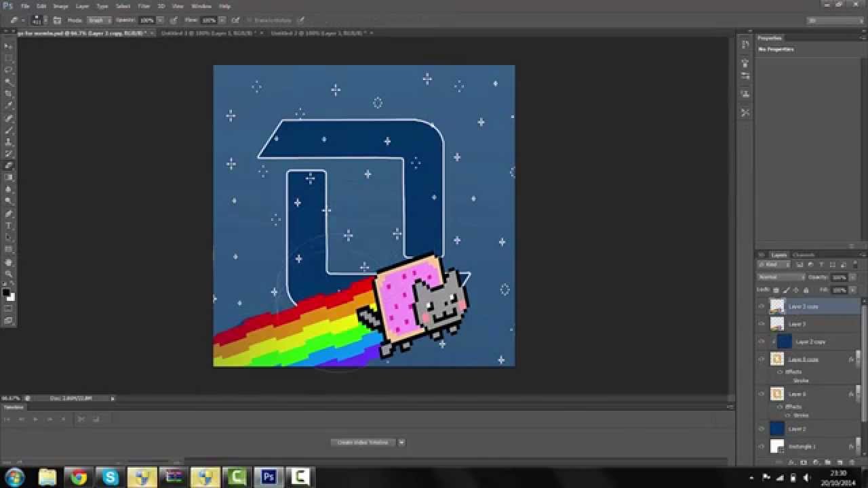
Task: Click the background color swatch
Action: [11, 297]
